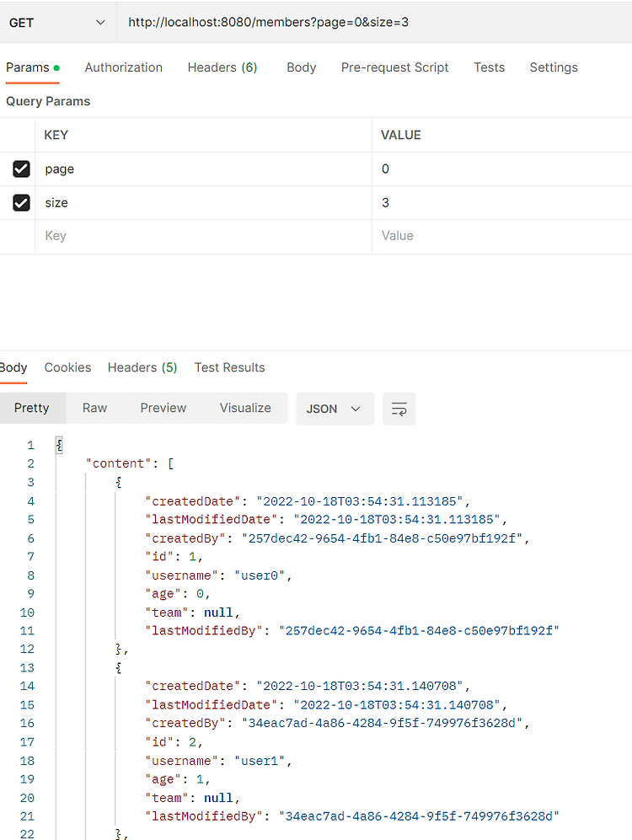Click the createdDate value ending 140708
This screenshot has width=632, height=840.
[x=359, y=687]
